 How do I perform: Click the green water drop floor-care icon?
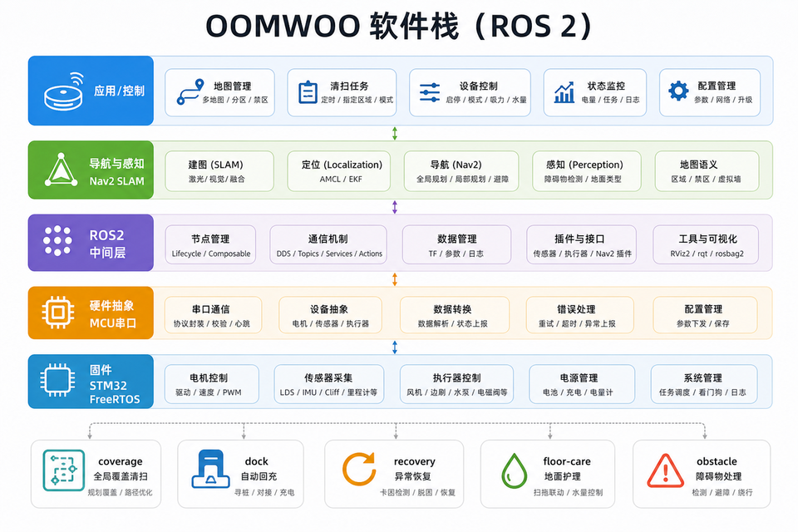[x=515, y=471]
